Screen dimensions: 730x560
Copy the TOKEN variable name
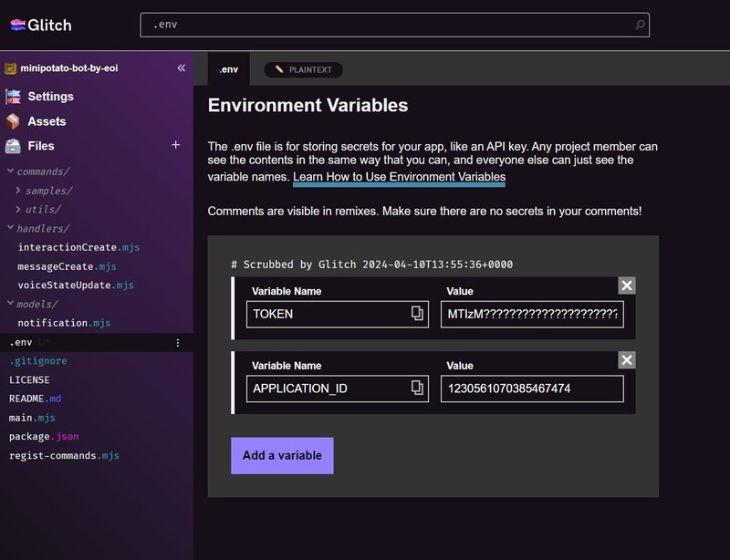pyautogui.click(x=417, y=313)
